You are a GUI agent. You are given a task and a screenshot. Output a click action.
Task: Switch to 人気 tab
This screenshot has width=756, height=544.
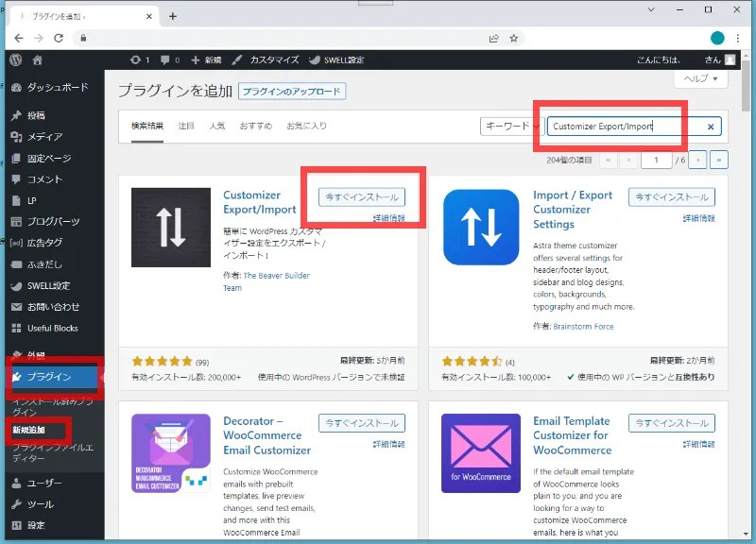point(217,127)
